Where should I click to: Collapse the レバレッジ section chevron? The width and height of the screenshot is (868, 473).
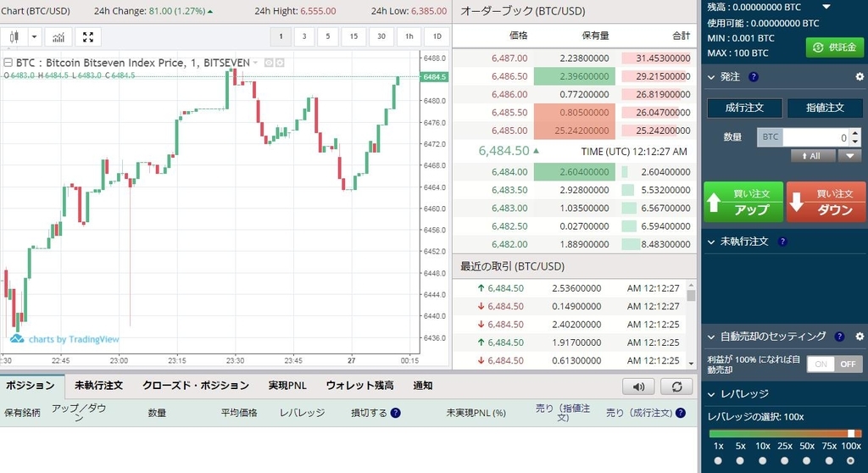point(711,394)
